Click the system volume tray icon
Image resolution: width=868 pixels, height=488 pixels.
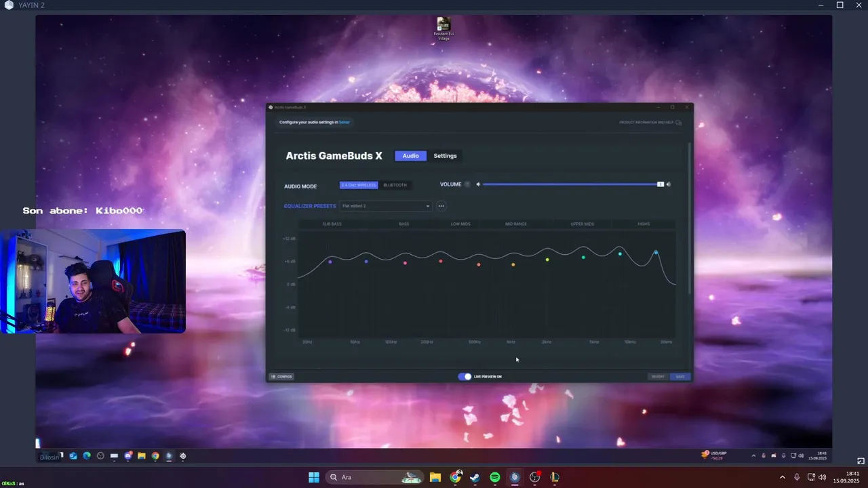(823, 477)
